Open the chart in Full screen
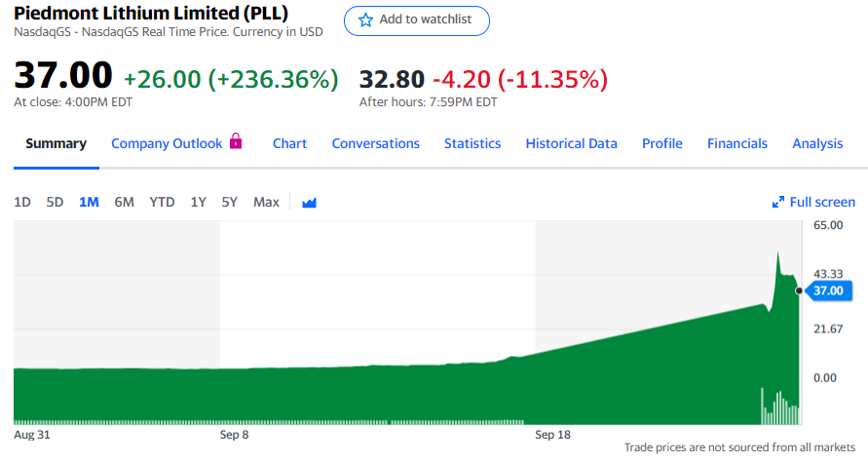 (x=821, y=203)
